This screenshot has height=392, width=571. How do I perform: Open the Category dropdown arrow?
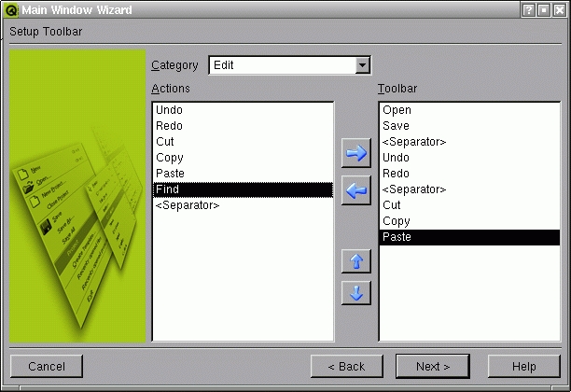coord(363,65)
